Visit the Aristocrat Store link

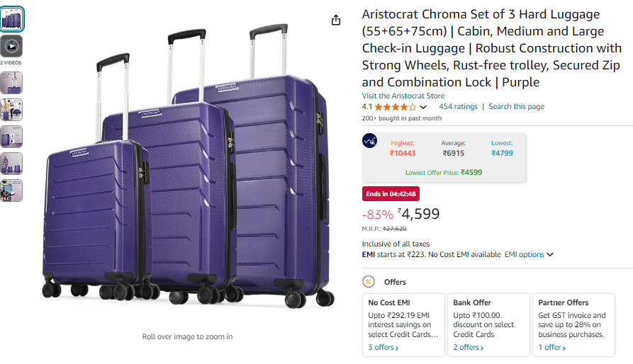(403, 96)
